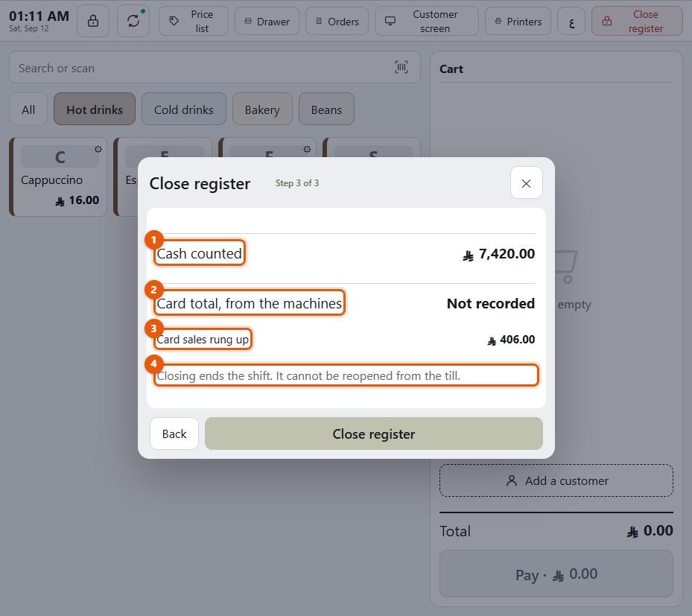Click the Search or scan field
The image size is (692, 616).
point(215,68)
